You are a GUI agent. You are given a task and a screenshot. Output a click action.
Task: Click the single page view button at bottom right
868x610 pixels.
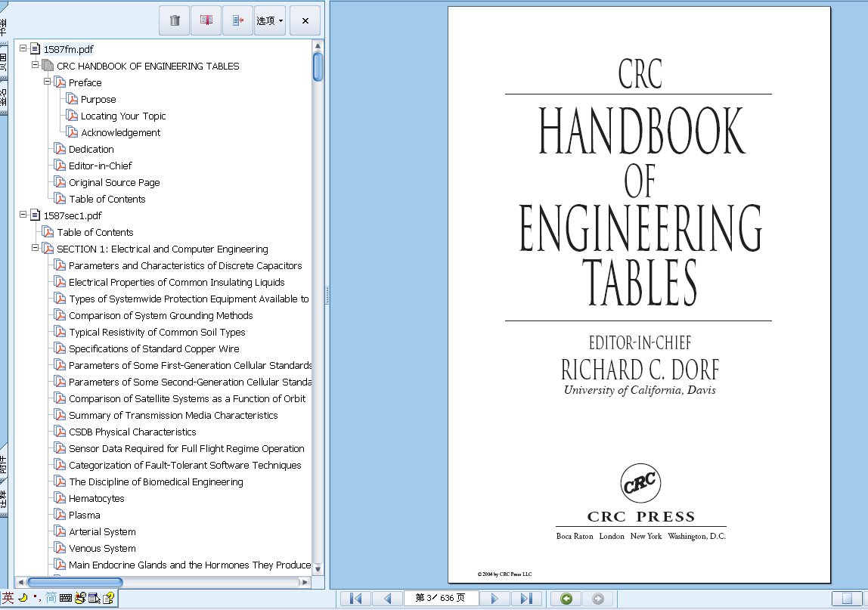pos(847,599)
